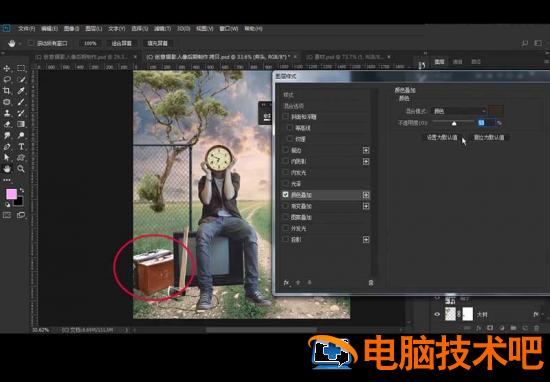The height and width of the screenshot is (382, 550).
Task: Open 混合模式 blend mode dropdown
Action: 459,112
